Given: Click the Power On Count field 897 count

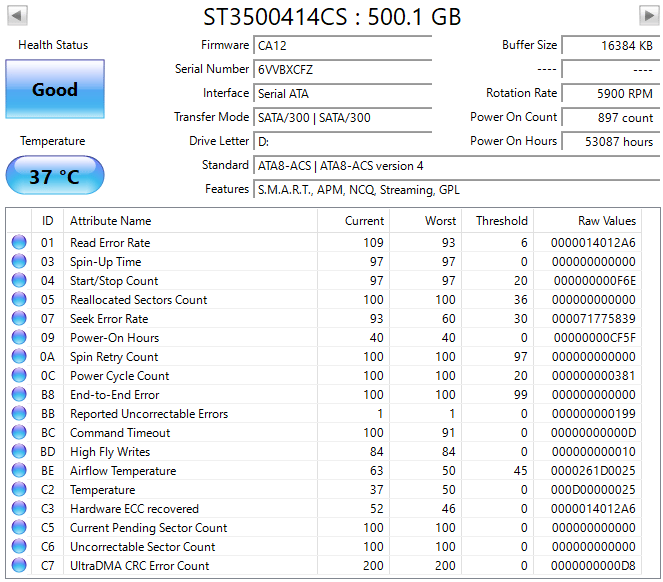Looking at the screenshot, I should pyautogui.click(x=611, y=118).
